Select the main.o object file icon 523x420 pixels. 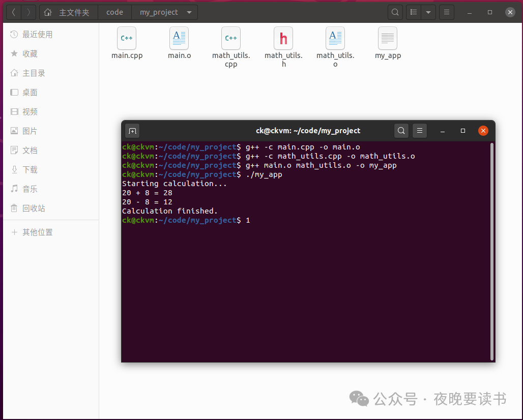[179, 38]
